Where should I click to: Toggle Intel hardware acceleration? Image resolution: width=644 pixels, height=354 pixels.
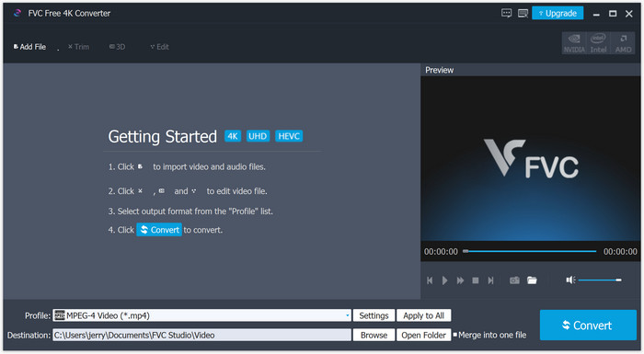(x=598, y=43)
